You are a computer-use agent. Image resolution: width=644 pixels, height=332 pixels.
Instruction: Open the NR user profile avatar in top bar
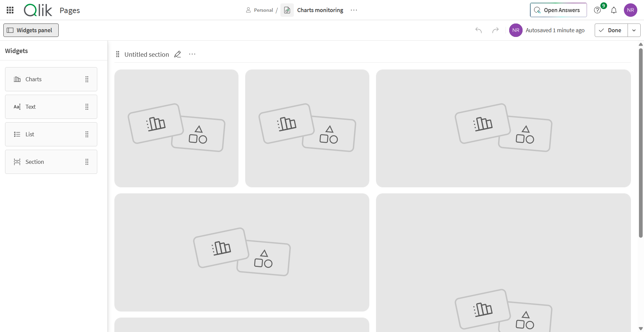coord(631,10)
